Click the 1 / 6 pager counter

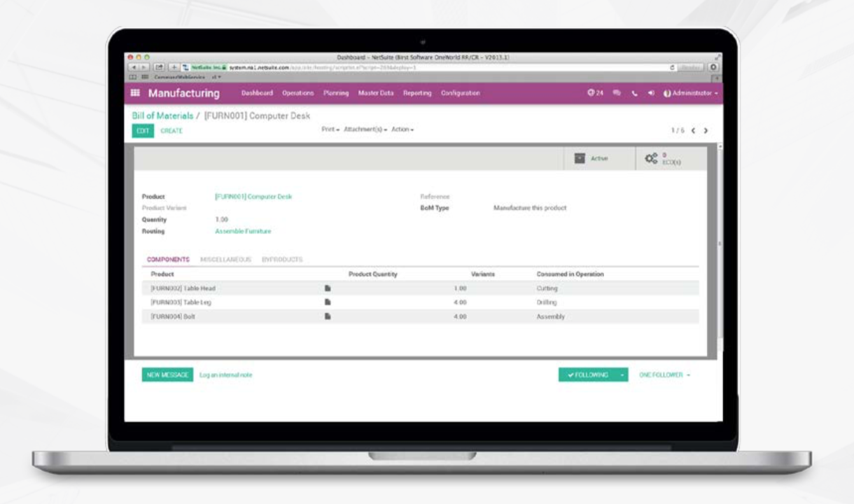click(x=677, y=131)
